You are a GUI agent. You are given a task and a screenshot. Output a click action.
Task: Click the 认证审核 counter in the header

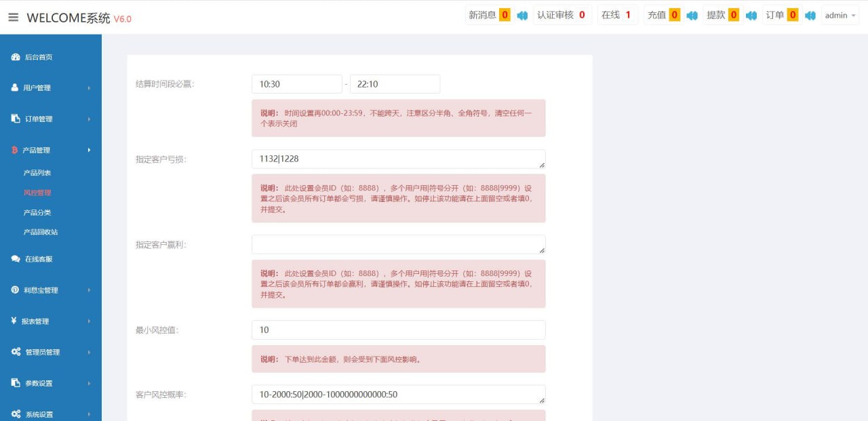(561, 15)
